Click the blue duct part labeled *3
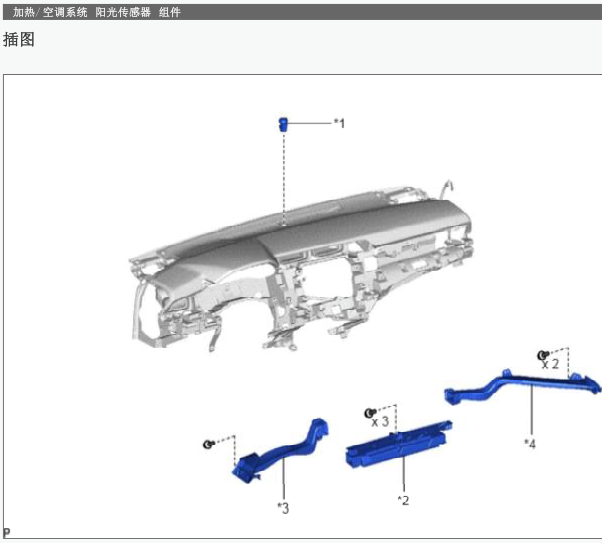This screenshot has width=602, height=543. pyautogui.click(x=280, y=451)
